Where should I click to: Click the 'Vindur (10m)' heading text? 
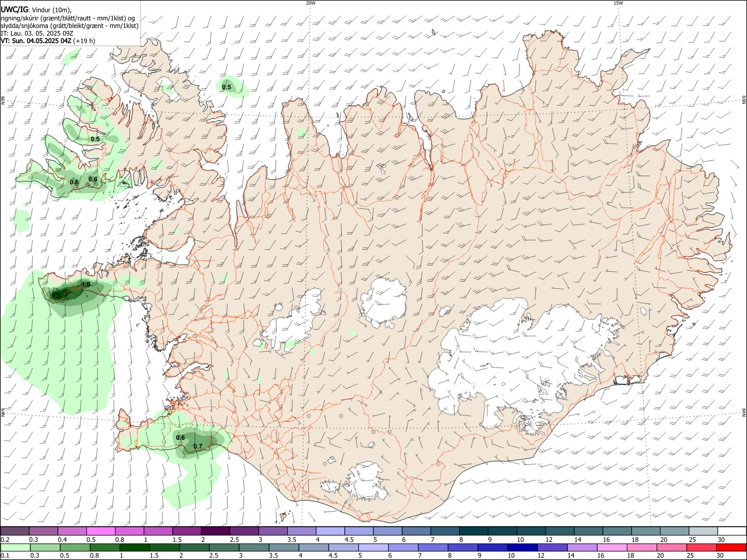[51, 10]
